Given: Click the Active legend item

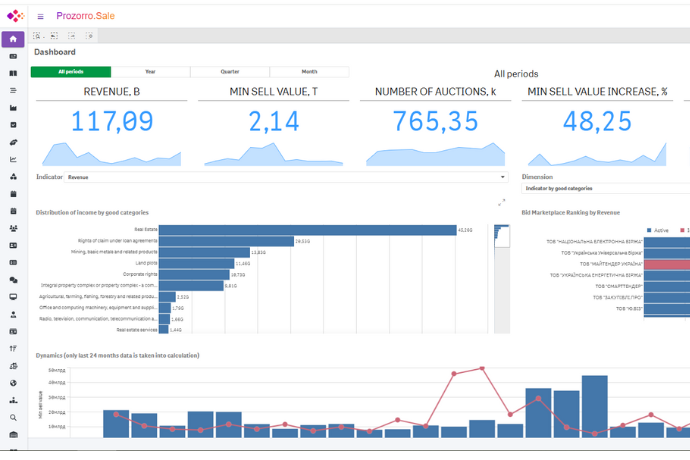Looking at the screenshot, I should [657, 230].
